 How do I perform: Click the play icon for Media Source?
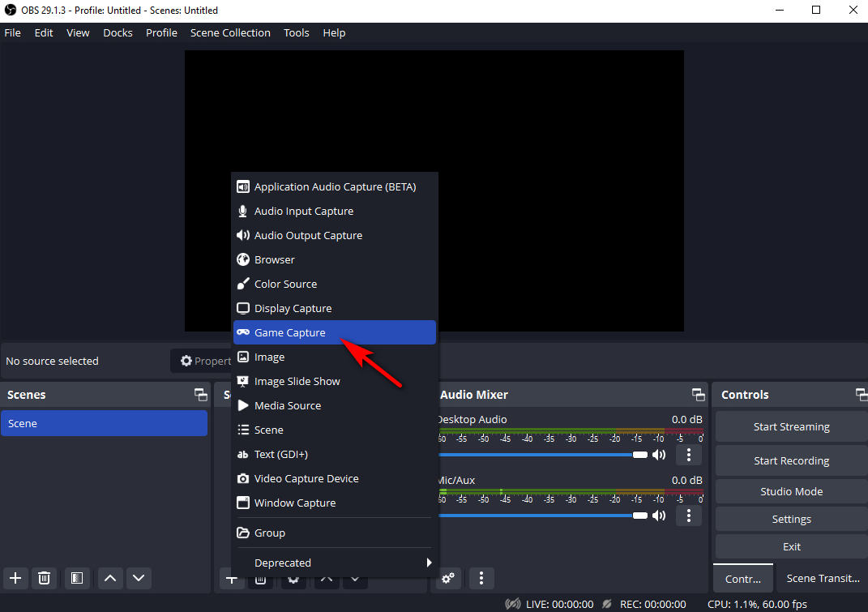[x=243, y=405]
